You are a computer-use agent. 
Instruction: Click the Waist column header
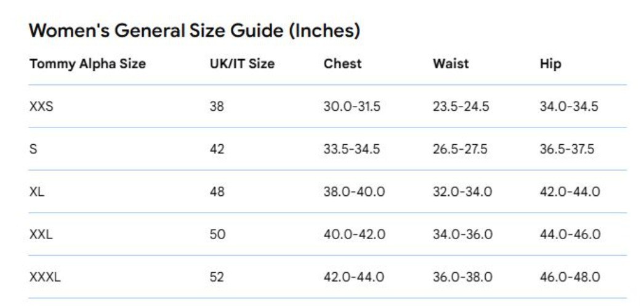coord(451,63)
